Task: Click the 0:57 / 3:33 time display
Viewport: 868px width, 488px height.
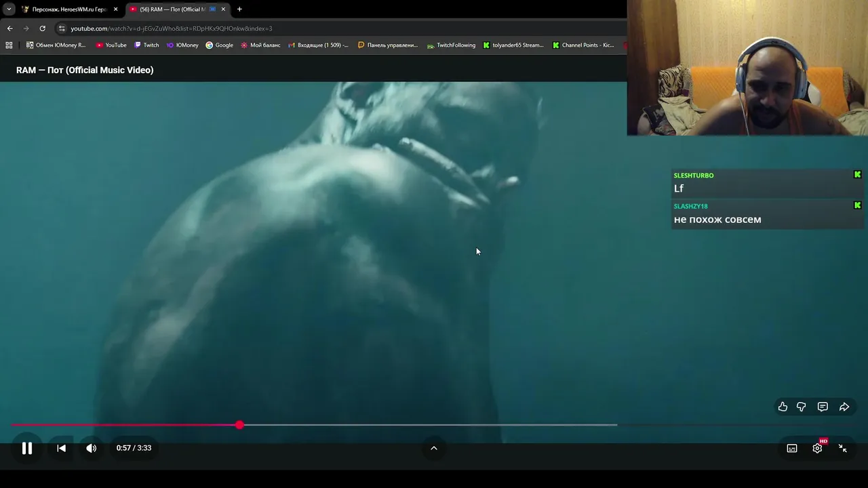Action: click(x=134, y=448)
